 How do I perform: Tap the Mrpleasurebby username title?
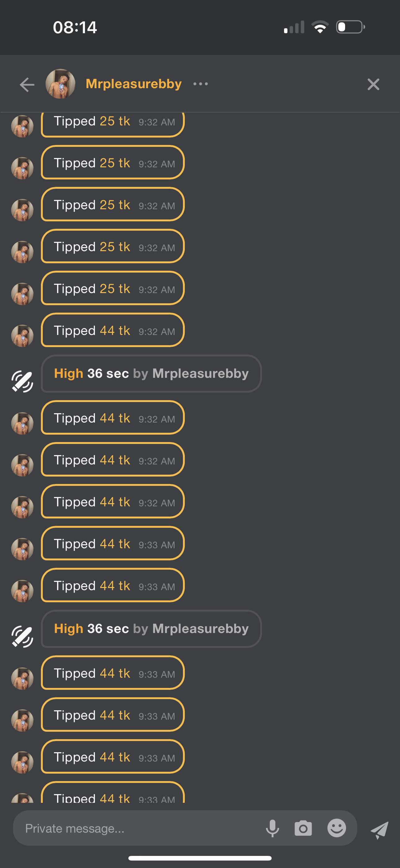pyautogui.click(x=134, y=84)
